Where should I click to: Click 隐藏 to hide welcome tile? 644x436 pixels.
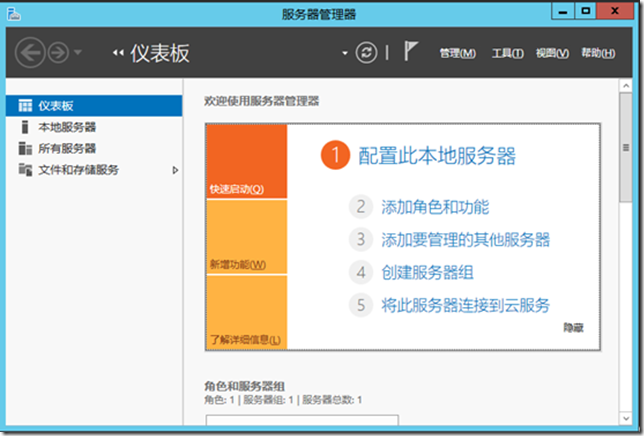click(x=573, y=328)
